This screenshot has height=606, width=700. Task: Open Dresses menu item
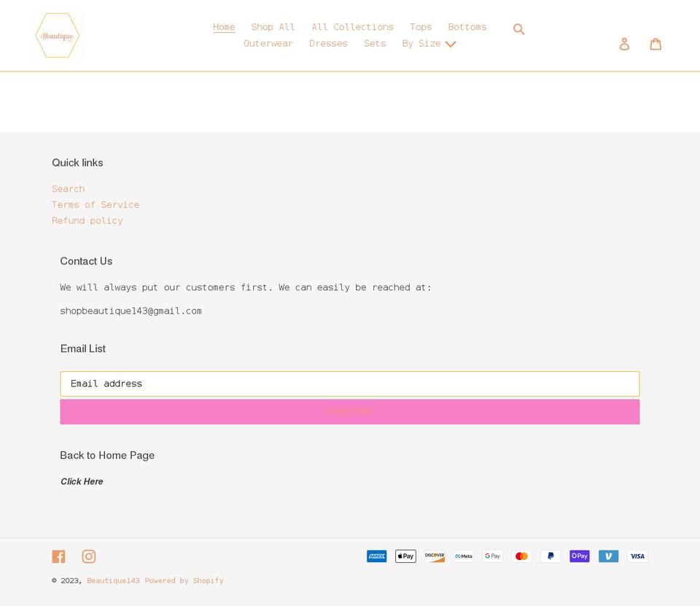click(328, 44)
